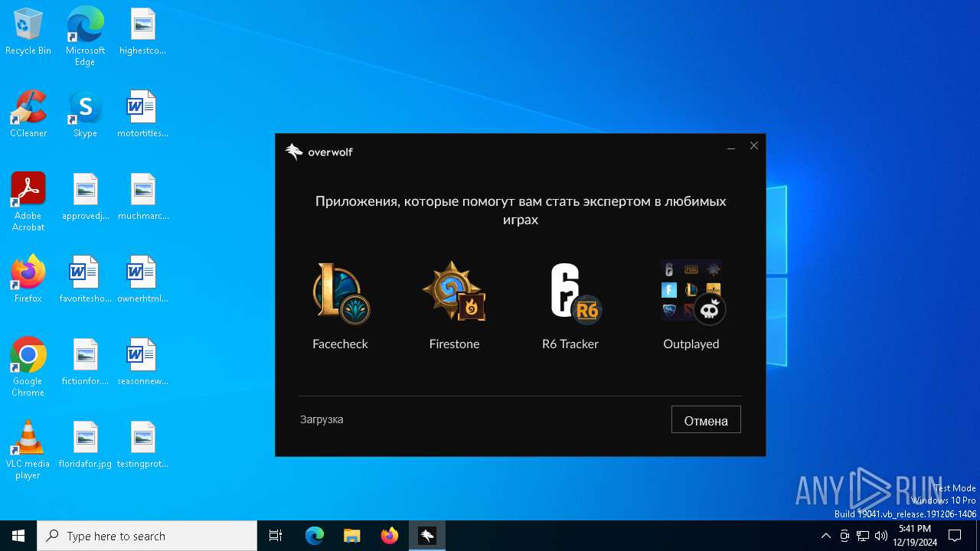Click the R6 Tracker label
Screen dimensions: 980x551
570,344
